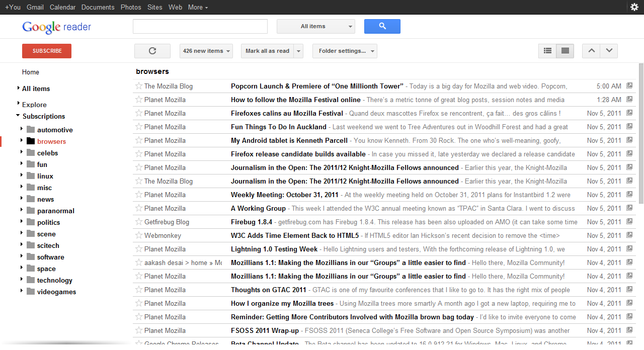The height and width of the screenshot is (350, 644).
Task: Star the Weekly Meeting: October 31 item
Action: click(x=139, y=195)
